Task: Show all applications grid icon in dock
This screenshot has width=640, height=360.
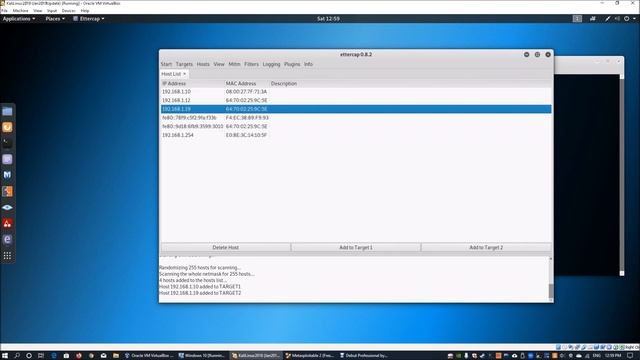Action: coord(7,256)
